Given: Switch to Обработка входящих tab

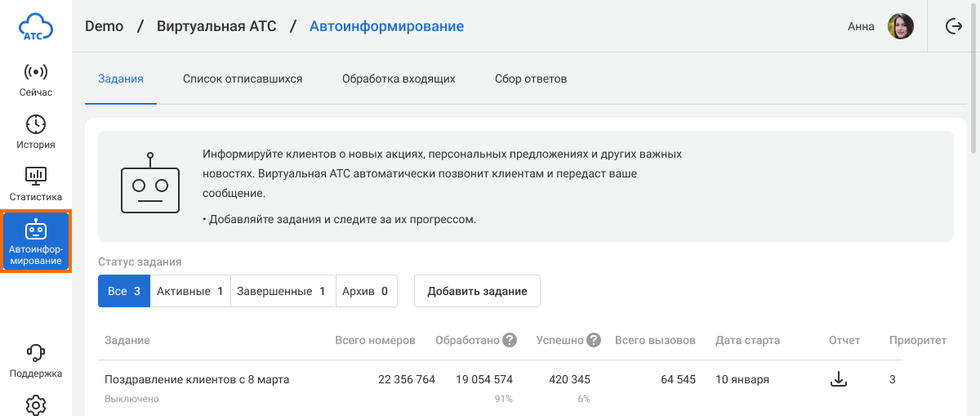Looking at the screenshot, I should pyautogui.click(x=399, y=79).
